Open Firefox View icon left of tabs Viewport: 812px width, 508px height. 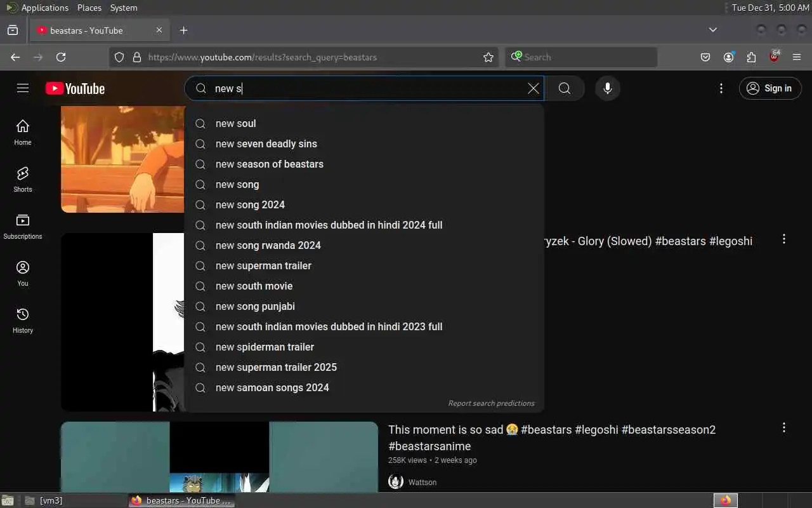tap(13, 30)
